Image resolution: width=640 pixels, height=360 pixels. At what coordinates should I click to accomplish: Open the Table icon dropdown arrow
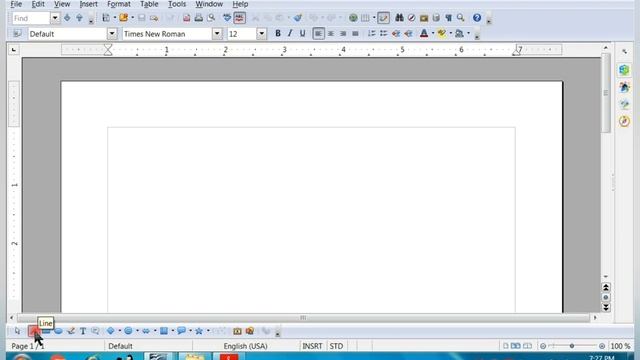tap(374, 18)
